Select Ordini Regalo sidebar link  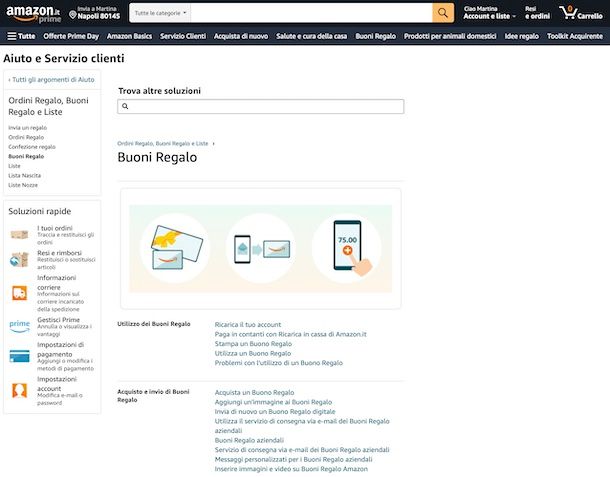coord(26,137)
